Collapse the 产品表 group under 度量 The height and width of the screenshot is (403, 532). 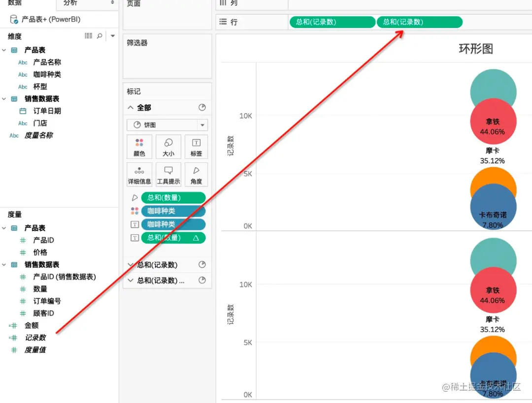tap(4, 228)
